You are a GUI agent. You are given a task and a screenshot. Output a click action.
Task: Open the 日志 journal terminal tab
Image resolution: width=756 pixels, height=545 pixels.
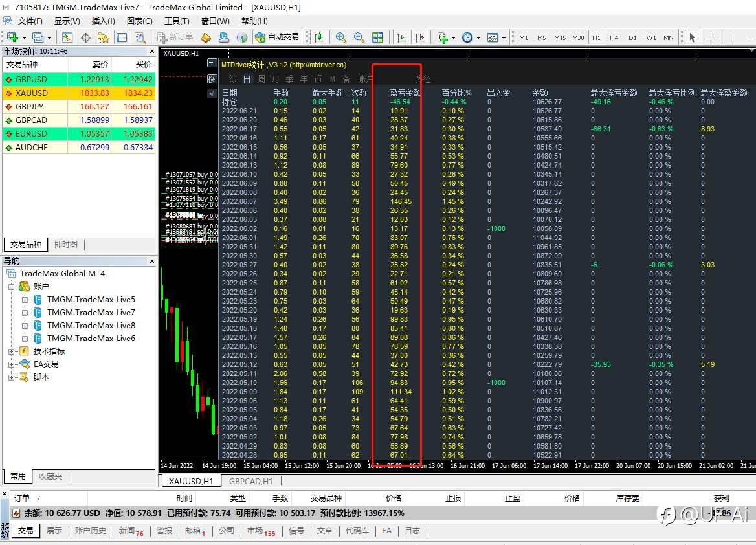(412, 531)
